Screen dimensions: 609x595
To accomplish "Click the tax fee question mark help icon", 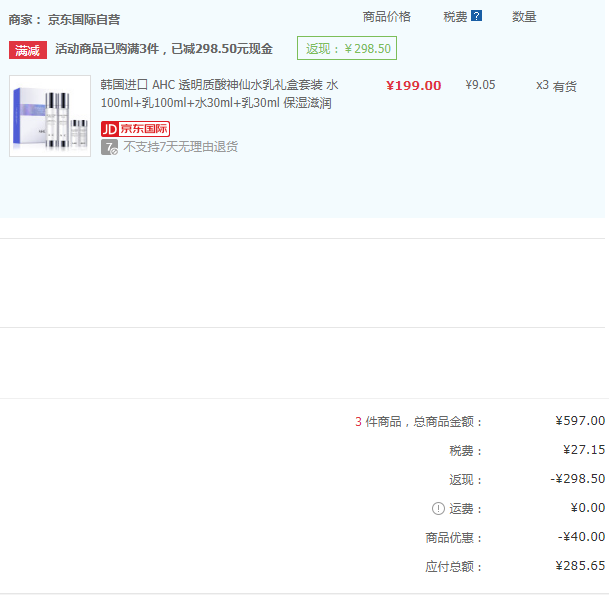I will (x=476, y=16).
